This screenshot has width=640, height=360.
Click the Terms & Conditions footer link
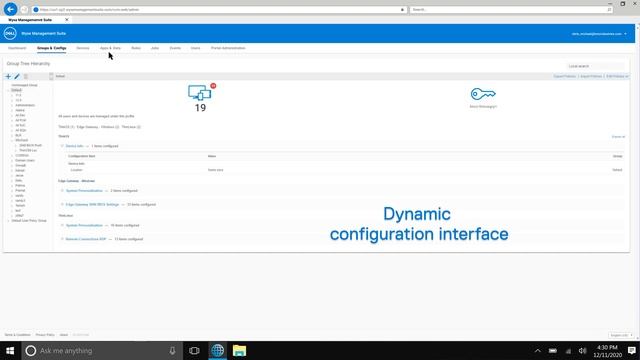point(18,335)
